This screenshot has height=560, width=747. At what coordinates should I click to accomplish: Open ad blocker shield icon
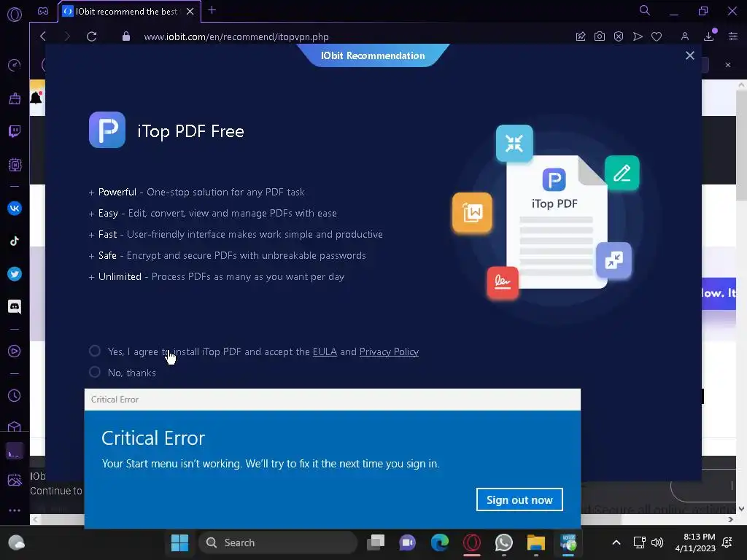pyautogui.click(x=619, y=36)
